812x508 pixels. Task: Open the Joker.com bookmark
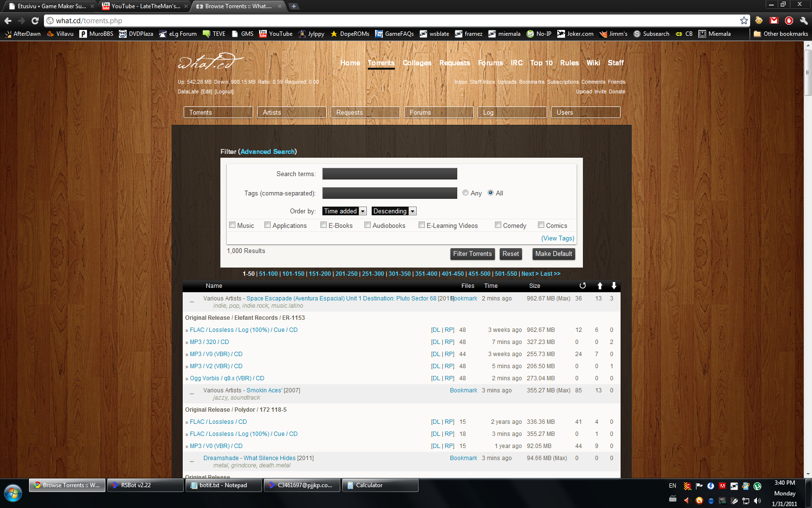click(575, 34)
